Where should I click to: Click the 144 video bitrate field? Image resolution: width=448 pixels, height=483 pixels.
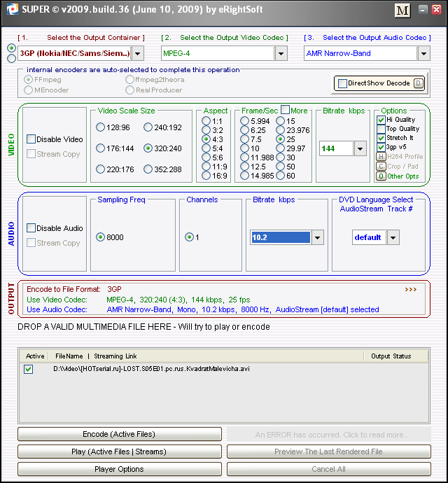[x=337, y=149]
